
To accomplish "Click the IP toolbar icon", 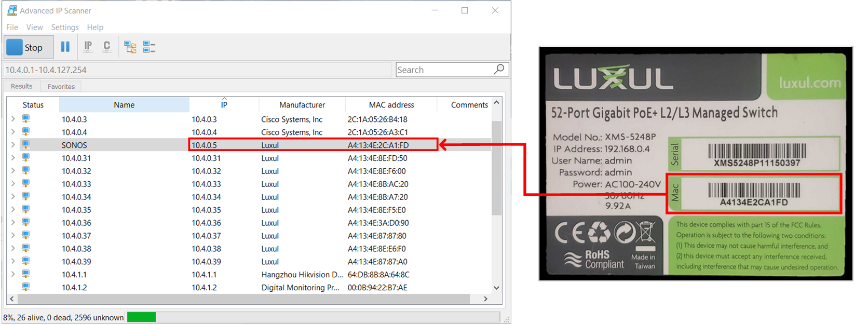I will 88,47.
